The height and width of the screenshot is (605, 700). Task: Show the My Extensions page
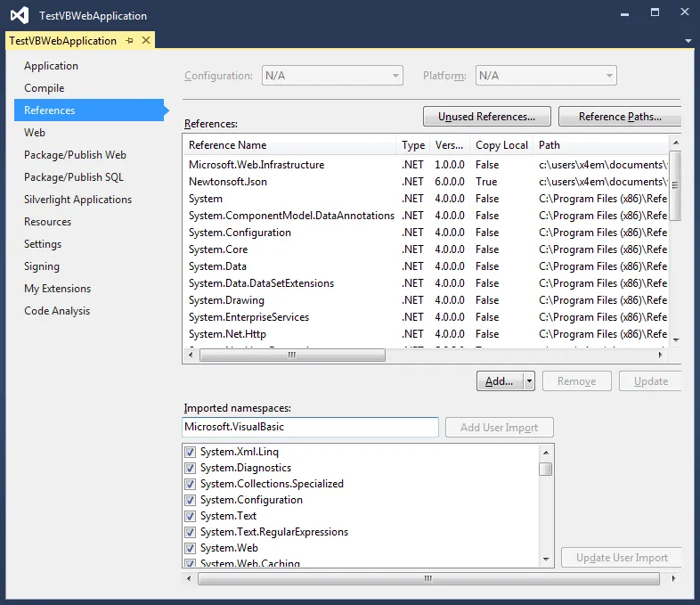(58, 289)
